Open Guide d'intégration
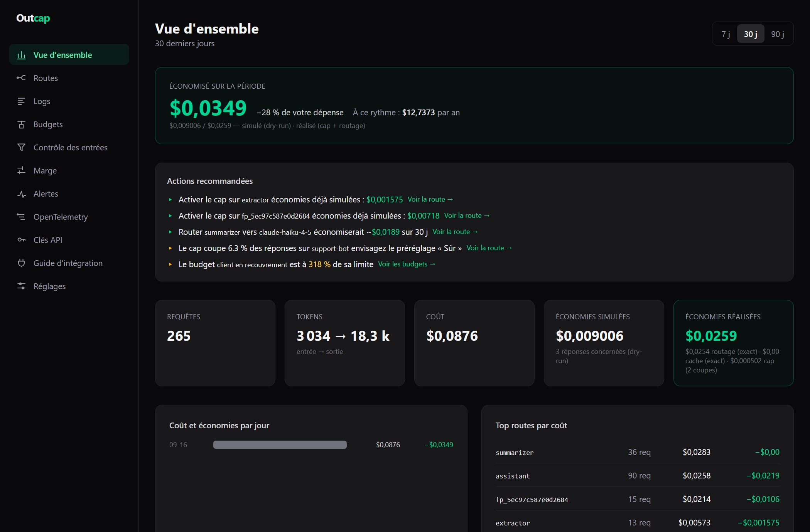810x532 pixels. (69, 263)
